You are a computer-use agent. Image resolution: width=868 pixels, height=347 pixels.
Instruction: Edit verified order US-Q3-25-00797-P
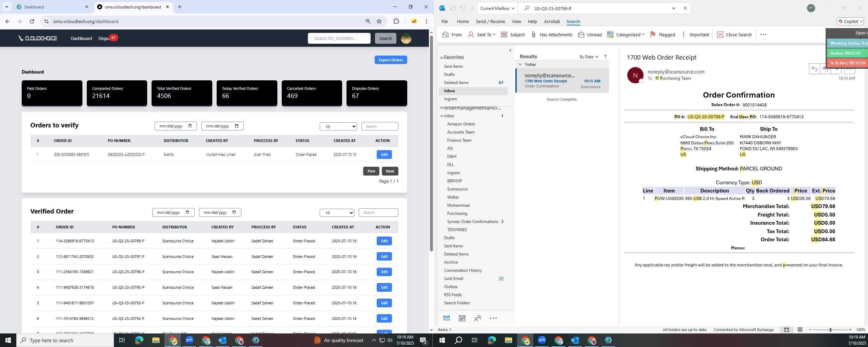pyautogui.click(x=384, y=257)
